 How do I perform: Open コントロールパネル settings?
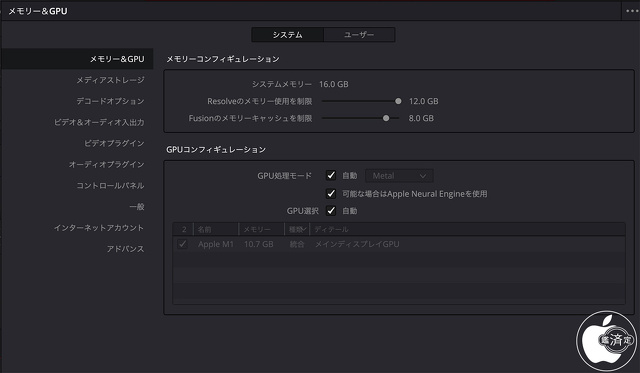(110, 186)
